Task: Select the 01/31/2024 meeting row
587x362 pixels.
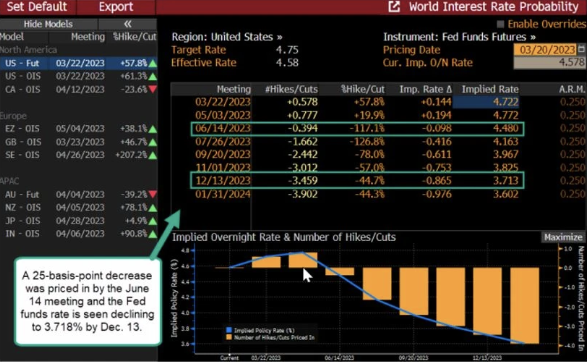Action: (378, 194)
